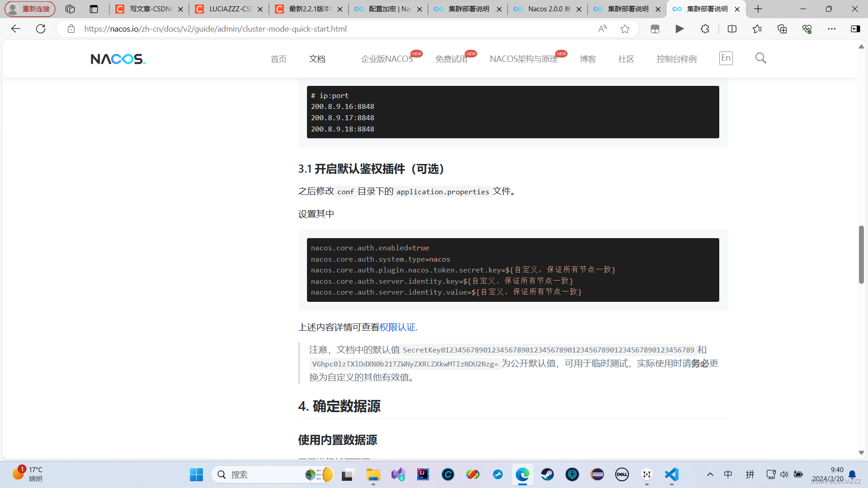The height and width of the screenshot is (488, 868).
Task: Open the weather widget 17°C
Action: [x=28, y=474]
